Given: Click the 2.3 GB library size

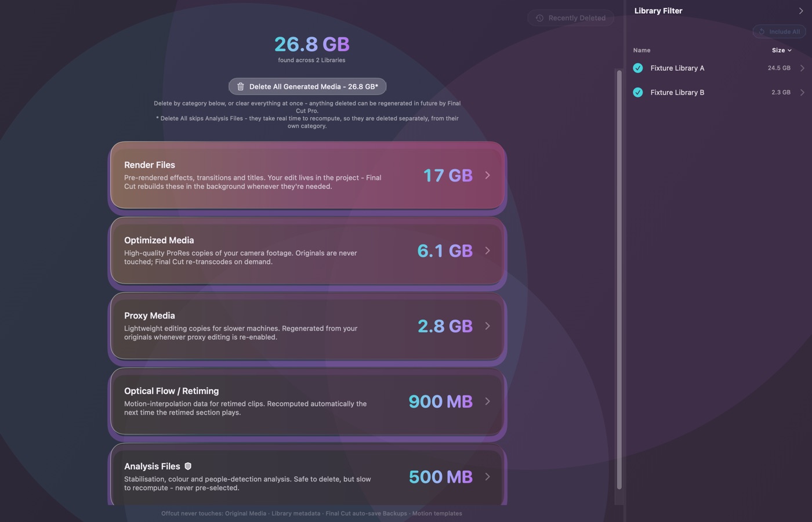Looking at the screenshot, I should pyautogui.click(x=781, y=92).
